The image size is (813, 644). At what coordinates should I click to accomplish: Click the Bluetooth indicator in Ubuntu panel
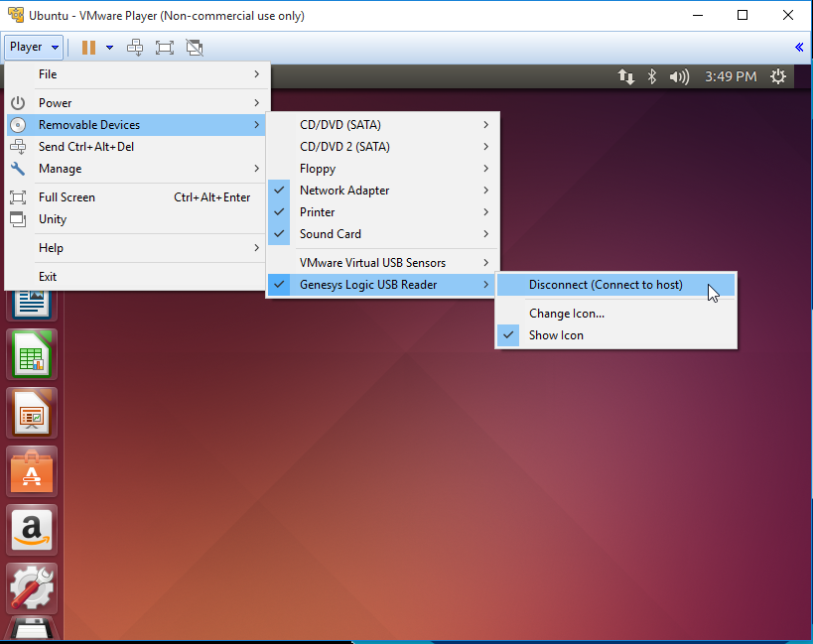tap(653, 76)
